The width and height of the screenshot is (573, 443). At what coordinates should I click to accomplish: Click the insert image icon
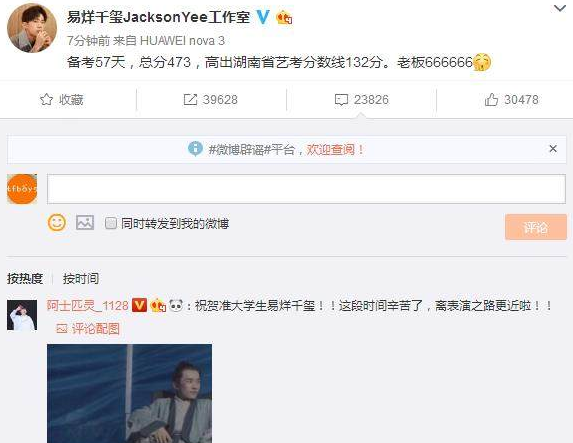(85, 223)
